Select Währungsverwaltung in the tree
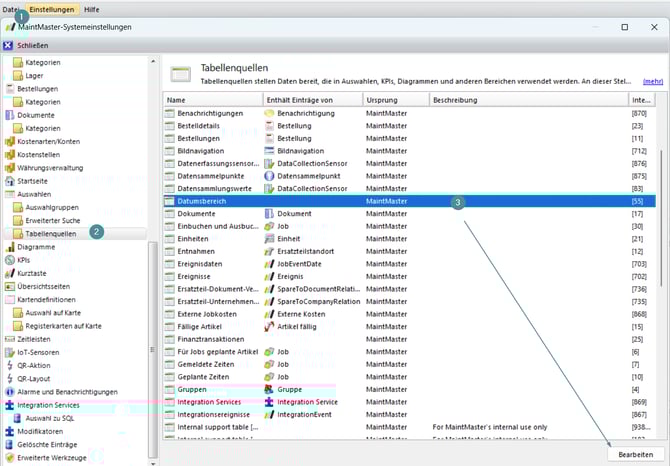 tap(52, 168)
